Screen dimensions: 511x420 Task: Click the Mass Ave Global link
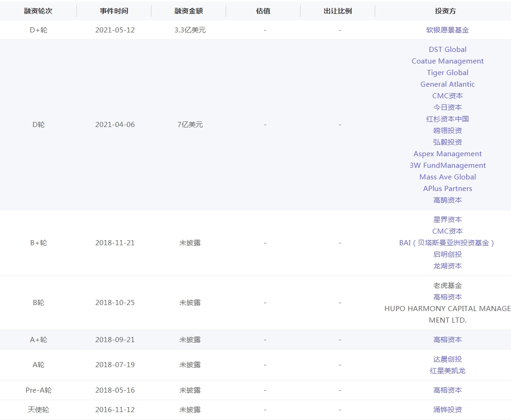click(x=448, y=177)
